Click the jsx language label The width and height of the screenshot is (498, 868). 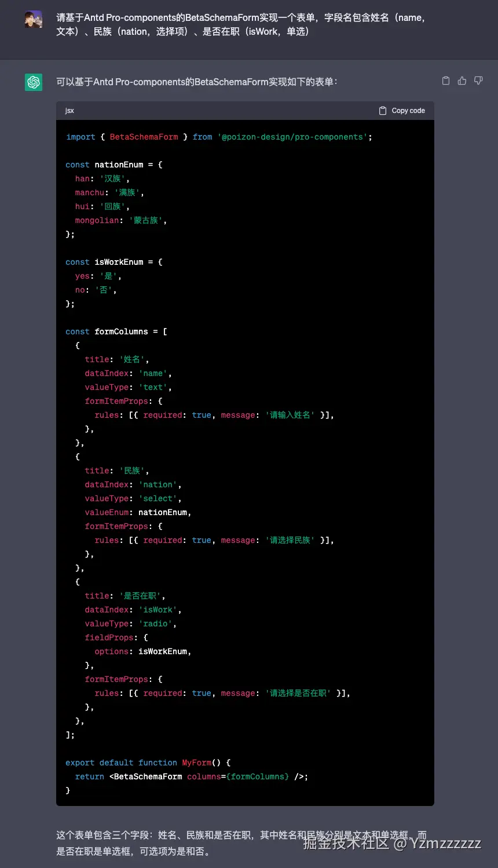pos(69,111)
